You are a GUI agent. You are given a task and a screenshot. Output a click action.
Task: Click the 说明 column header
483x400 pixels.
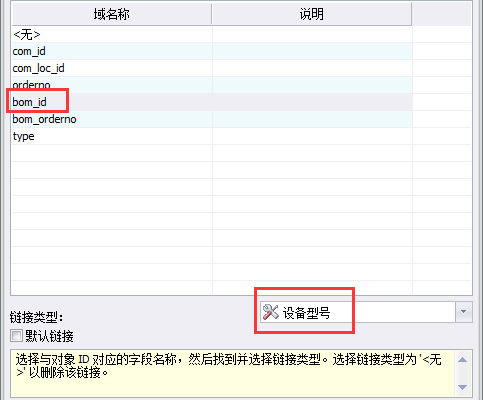(x=312, y=14)
